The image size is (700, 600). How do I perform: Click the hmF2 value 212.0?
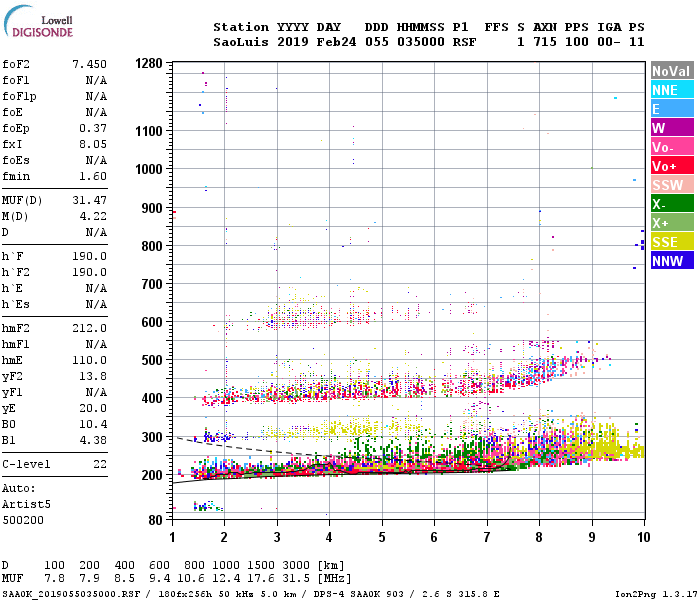point(90,328)
